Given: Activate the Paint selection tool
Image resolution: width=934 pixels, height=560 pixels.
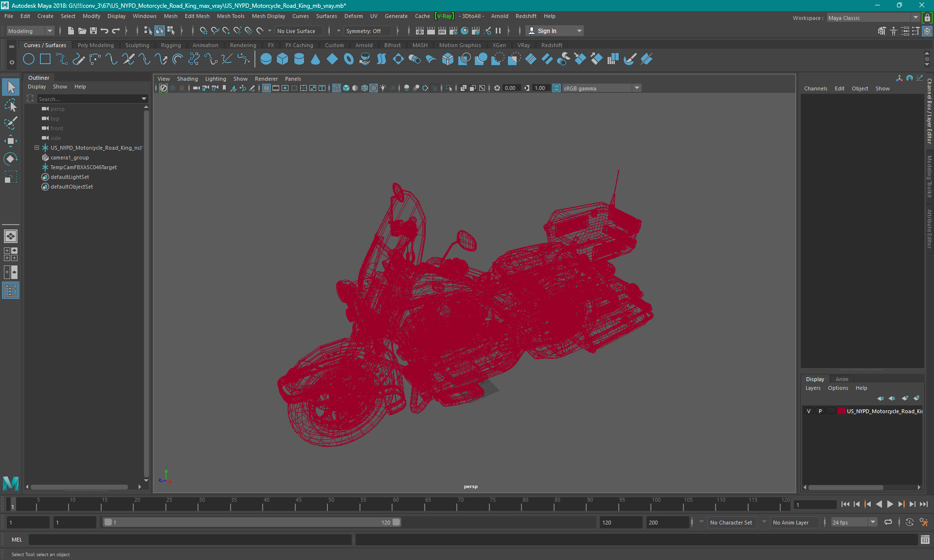Looking at the screenshot, I should coord(11,123).
